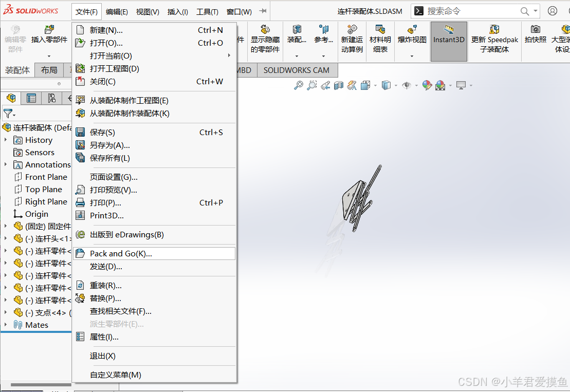570x392 pixels.
Task: Click Section View icon in view toolbar
Action: (339, 85)
